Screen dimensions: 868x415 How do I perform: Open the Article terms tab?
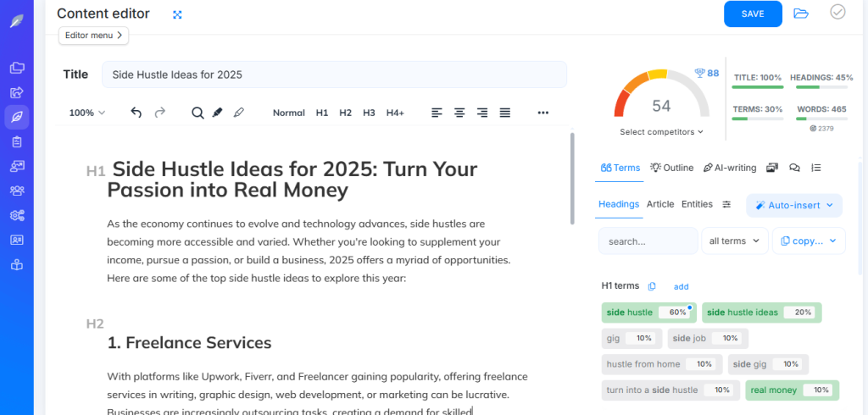(x=660, y=204)
